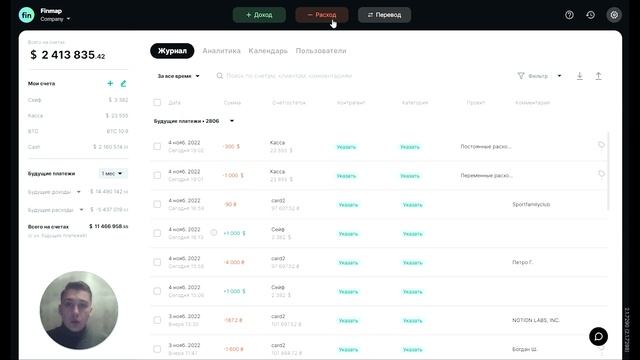The image size is (640, 360).
Task: Switch to the Журнал tab
Action: pyautogui.click(x=172, y=51)
